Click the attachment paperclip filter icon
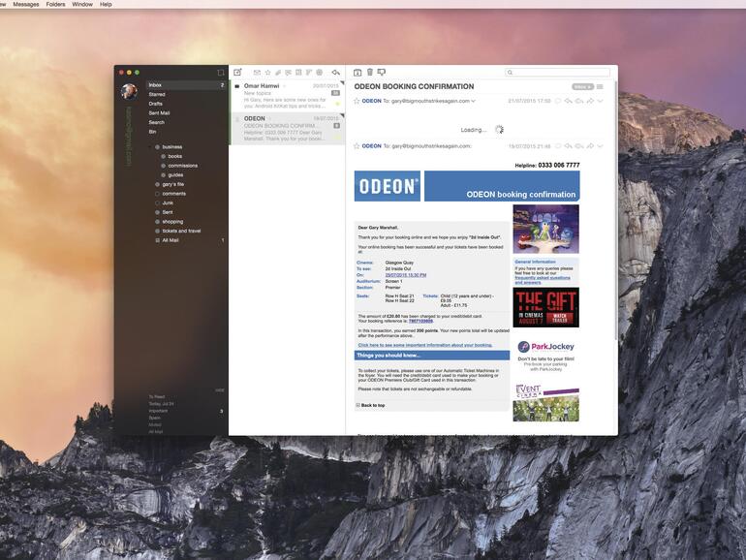 pos(278,73)
